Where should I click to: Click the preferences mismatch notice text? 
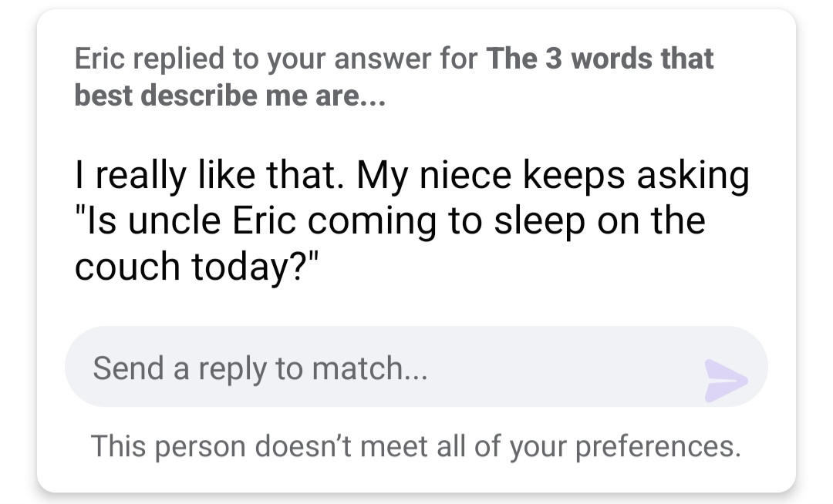click(x=416, y=445)
